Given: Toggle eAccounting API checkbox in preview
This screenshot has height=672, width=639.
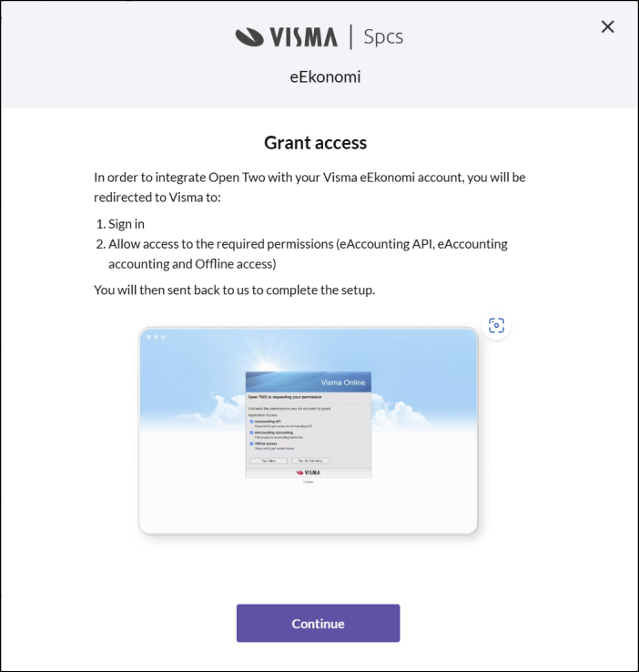Looking at the screenshot, I should (251, 422).
